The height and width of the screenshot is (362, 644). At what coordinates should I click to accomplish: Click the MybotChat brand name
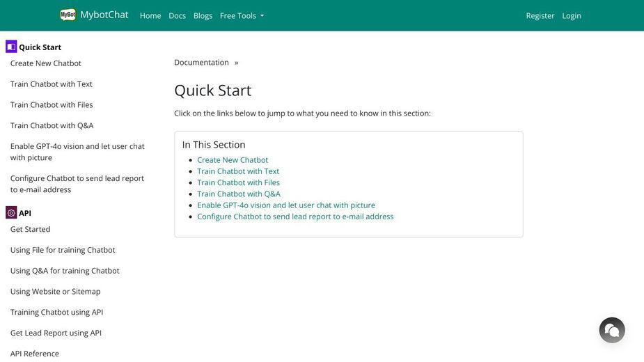[x=104, y=15]
